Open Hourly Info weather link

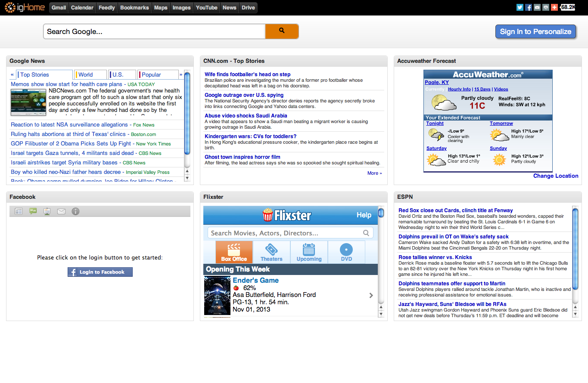tap(459, 89)
